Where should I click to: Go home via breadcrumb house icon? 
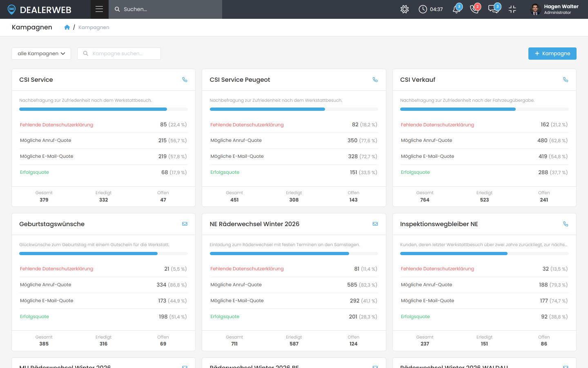[x=67, y=27]
